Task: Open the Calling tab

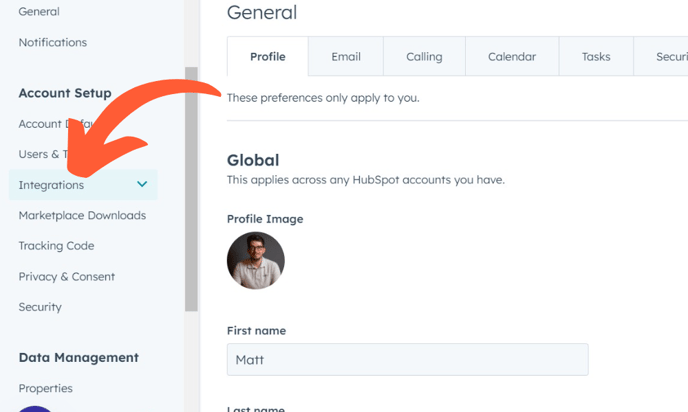Action: click(424, 57)
